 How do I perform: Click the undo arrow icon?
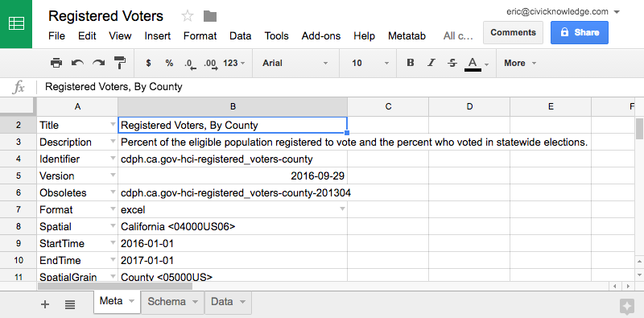(x=77, y=63)
